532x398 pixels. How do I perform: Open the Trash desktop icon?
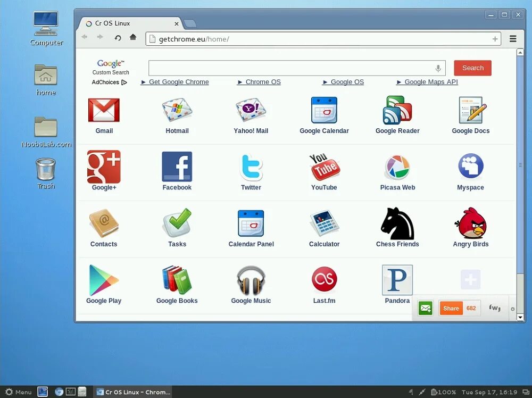coord(46,173)
